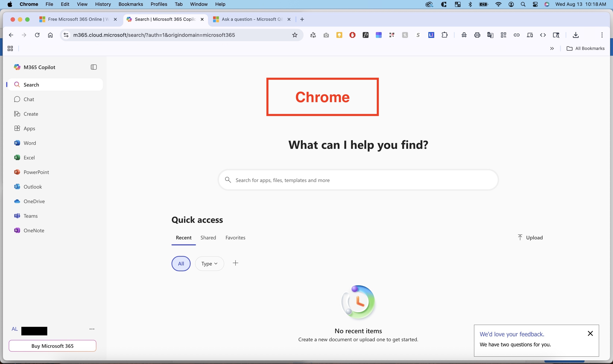Viewport: 613px width, 364px height.
Task: Open Teams from the sidebar
Action: point(31,216)
